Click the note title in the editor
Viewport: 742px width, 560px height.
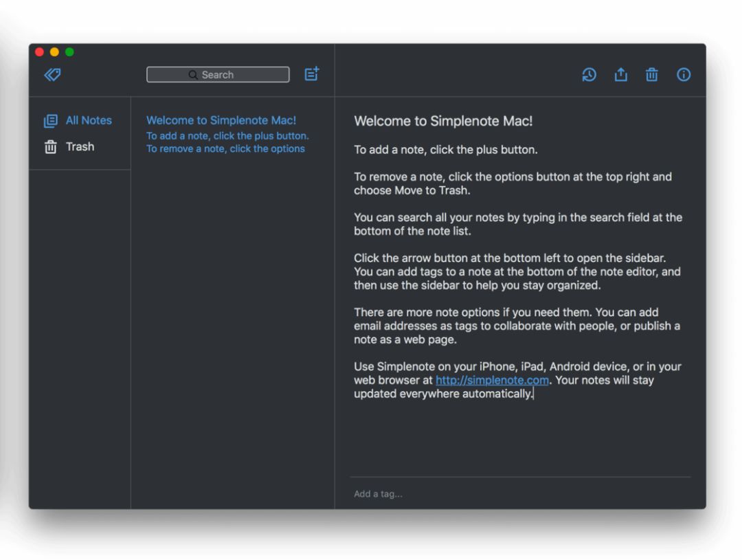[443, 121]
